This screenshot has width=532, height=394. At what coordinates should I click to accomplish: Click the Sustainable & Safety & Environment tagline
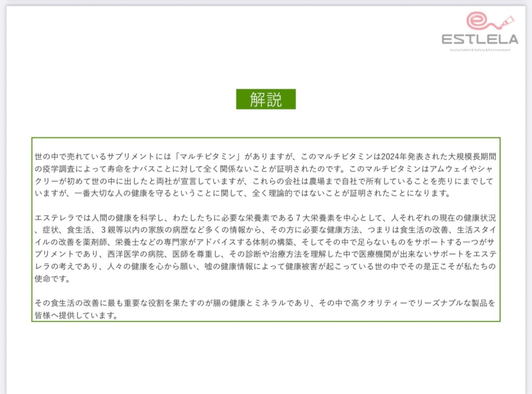[480, 50]
